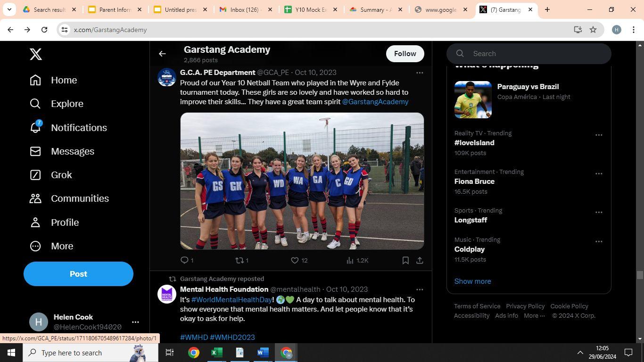Screen dimensions: 644x362
Task: Open Task View on the taskbar
Action: click(x=170, y=353)
